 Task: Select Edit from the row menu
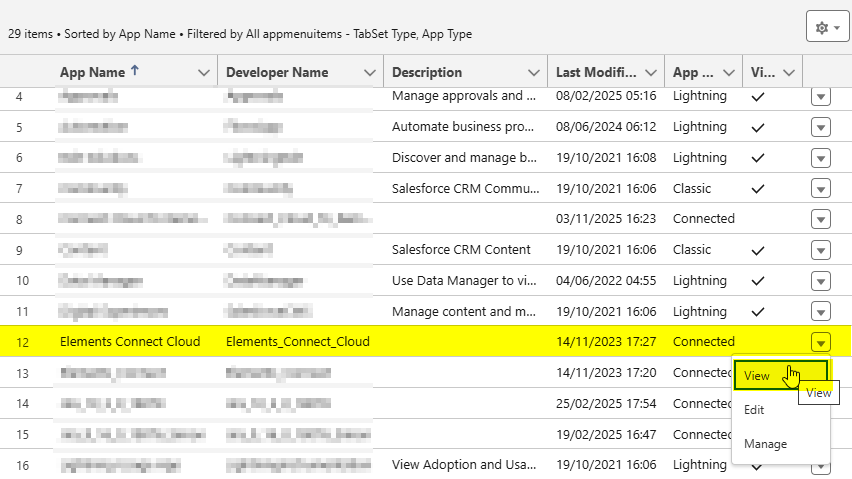coord(755,410)
